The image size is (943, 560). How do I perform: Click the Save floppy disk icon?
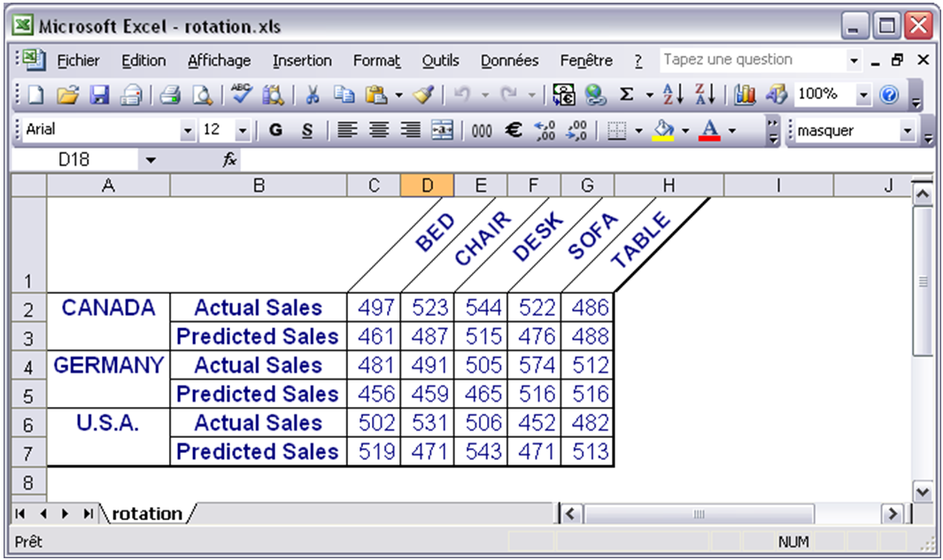pos(100,95)
